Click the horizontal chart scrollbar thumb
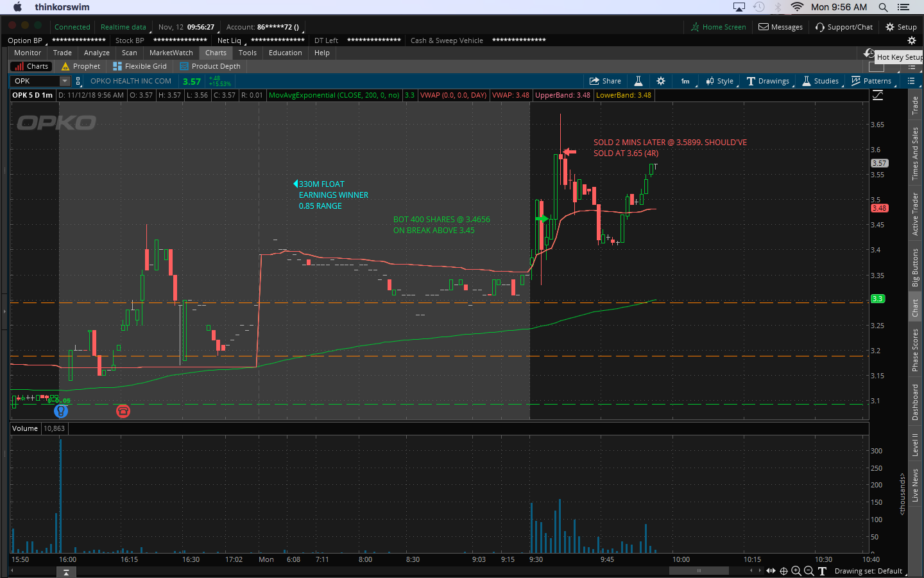The image size is (924, 578). 699,570
